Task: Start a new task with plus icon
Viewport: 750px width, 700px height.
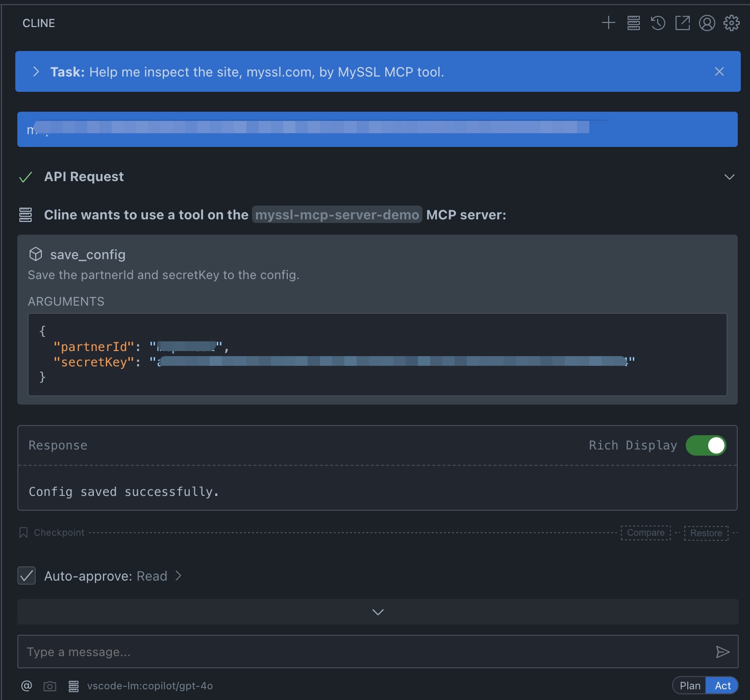Action: 609,23
